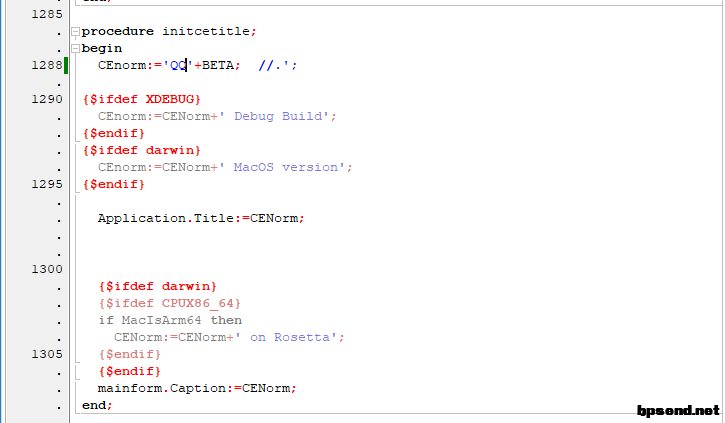
Task: Select the {$ifdef XDEBUG} directive
Action: coord(141,99)
